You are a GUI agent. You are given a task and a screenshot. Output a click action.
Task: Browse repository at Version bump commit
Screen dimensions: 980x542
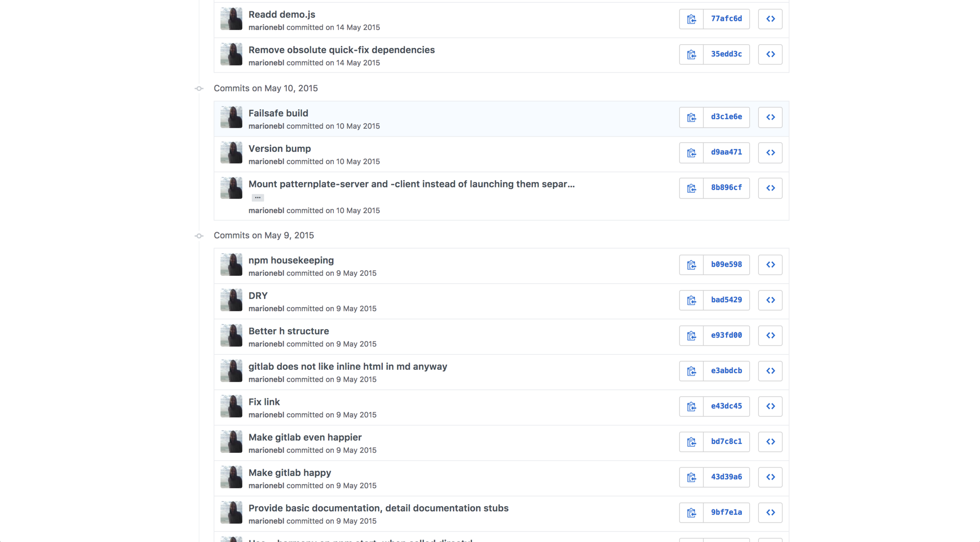[770, 153]
